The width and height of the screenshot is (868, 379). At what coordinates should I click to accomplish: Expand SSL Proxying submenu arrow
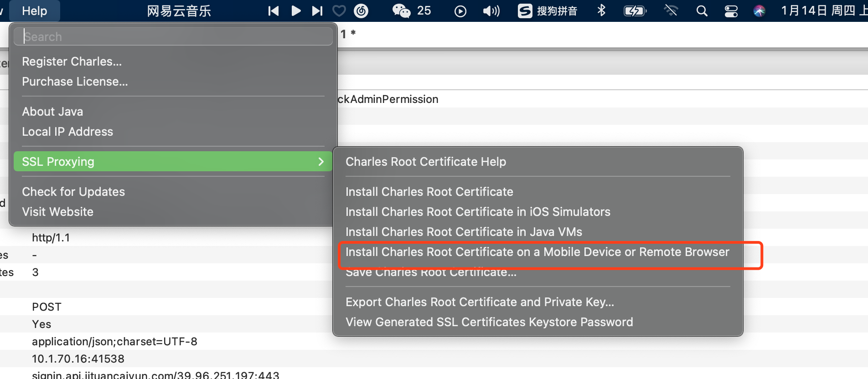pyautogui.click(x=321, y=162)
